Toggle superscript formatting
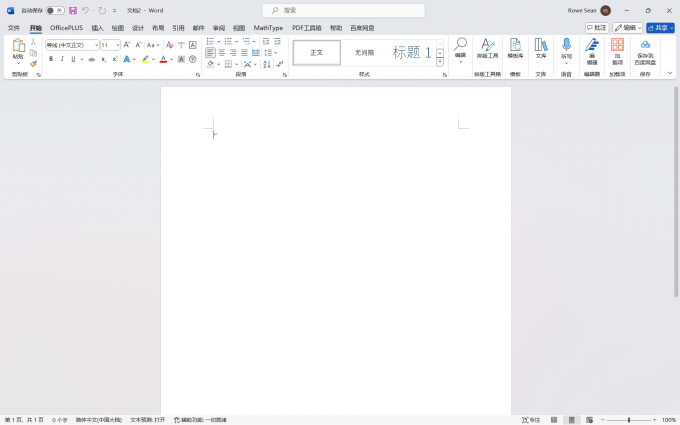The width and height of the screenshot is (680, 425). tap(114, 59)
